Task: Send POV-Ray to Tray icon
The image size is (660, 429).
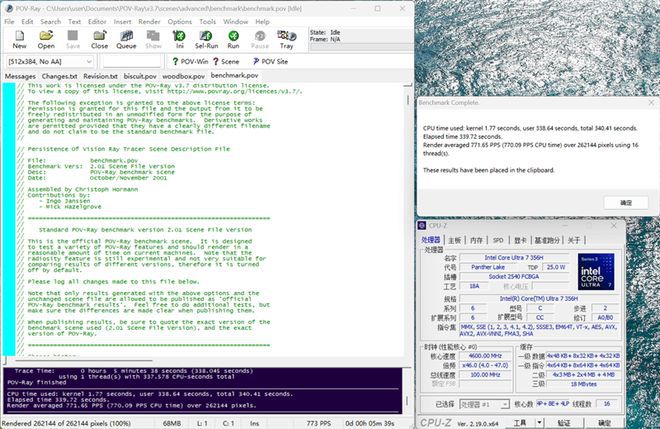Action: [x=287, y=40]
